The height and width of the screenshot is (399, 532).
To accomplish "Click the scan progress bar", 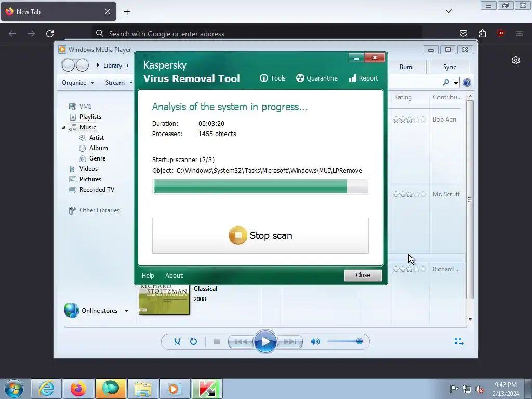I will click(260, 187).
